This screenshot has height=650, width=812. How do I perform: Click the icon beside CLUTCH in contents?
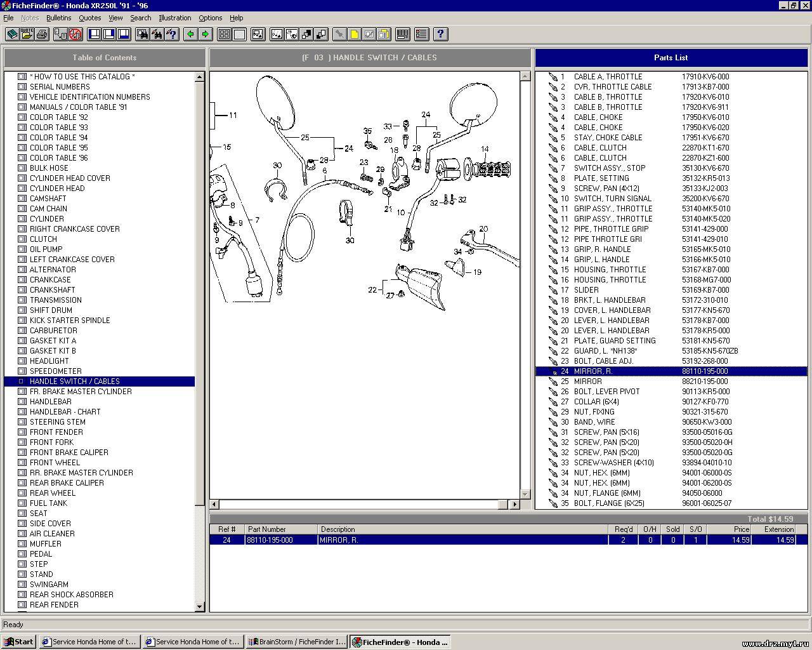pos(22,239)
